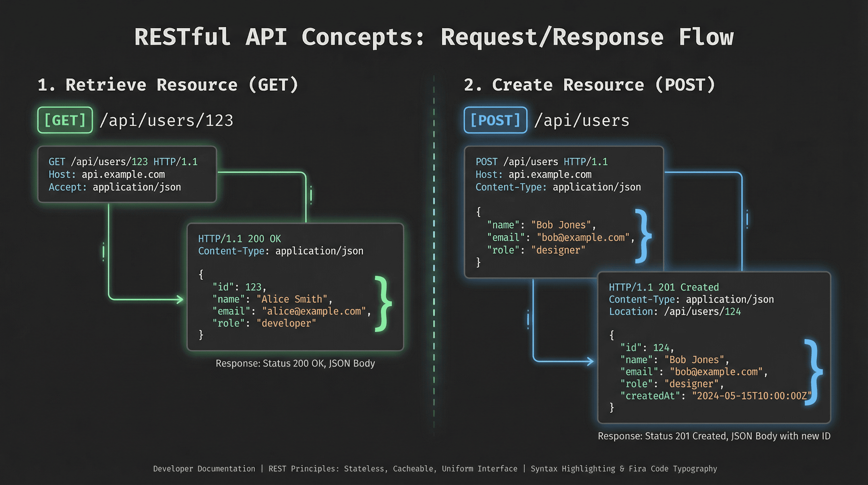Click the GET request header code box
The height and width of the screenshot is (485, 868).
point(127,174)
